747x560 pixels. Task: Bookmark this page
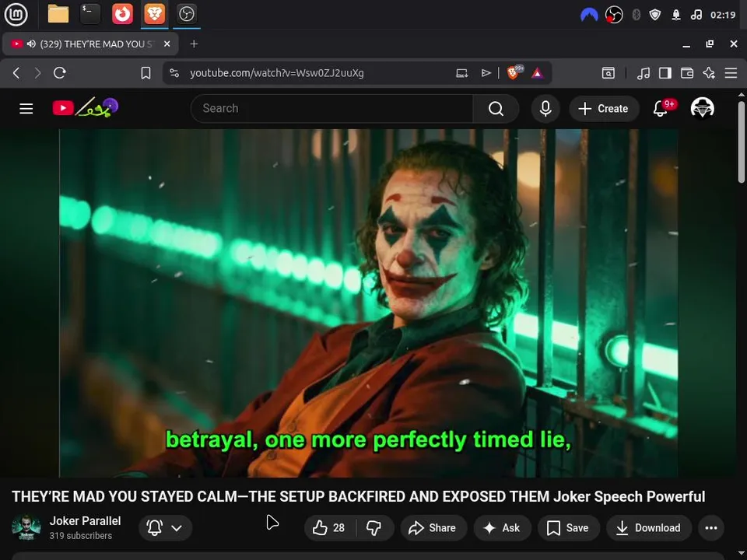click(x=146, y=73)
